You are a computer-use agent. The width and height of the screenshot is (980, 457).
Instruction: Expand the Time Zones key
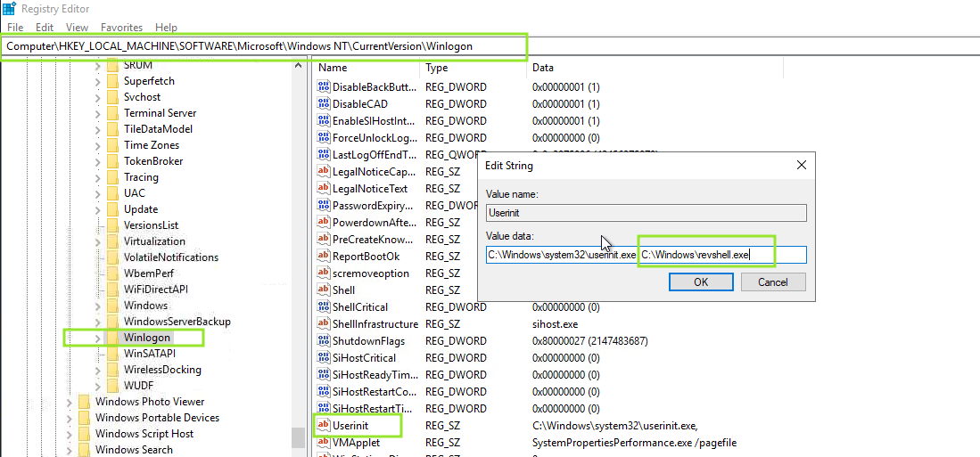pos(97,145)
